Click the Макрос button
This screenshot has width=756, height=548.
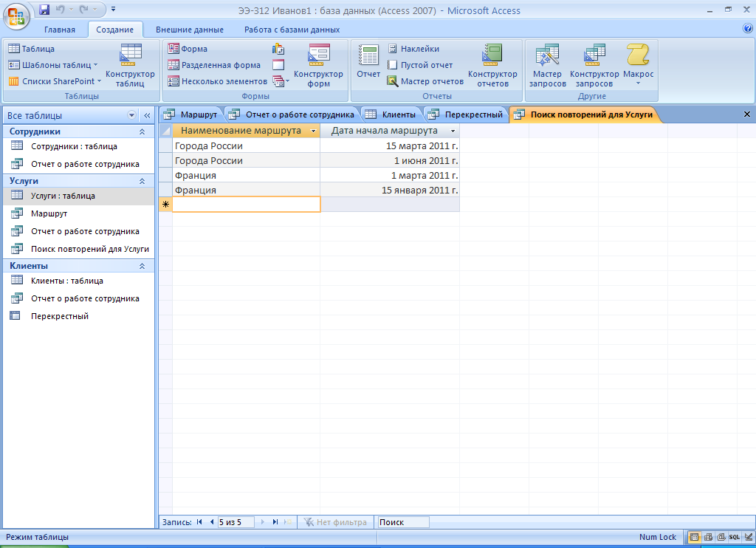pos(639,64)
